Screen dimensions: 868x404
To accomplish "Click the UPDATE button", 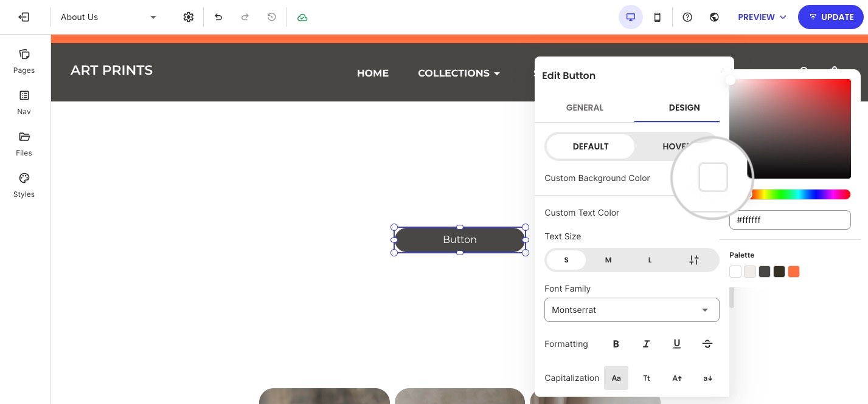I will (x=831, y=17).
